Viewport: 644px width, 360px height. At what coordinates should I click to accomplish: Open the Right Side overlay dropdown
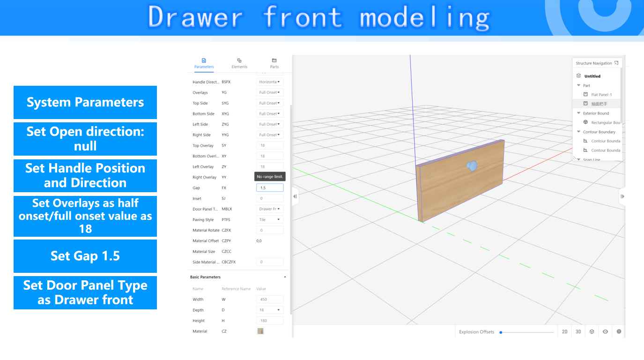pyautogui.click(x=270, y=135)
